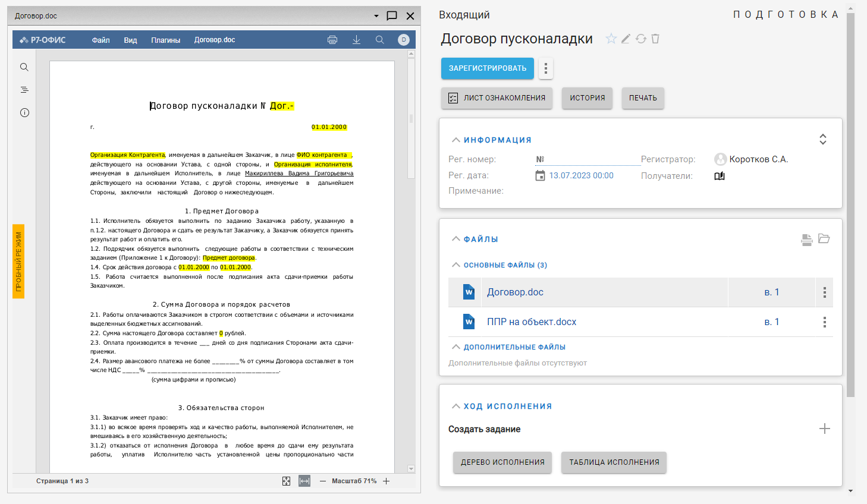Fit document to width icon
The height and width of the screenshot is (504, 867).
[x=304, y=481]
